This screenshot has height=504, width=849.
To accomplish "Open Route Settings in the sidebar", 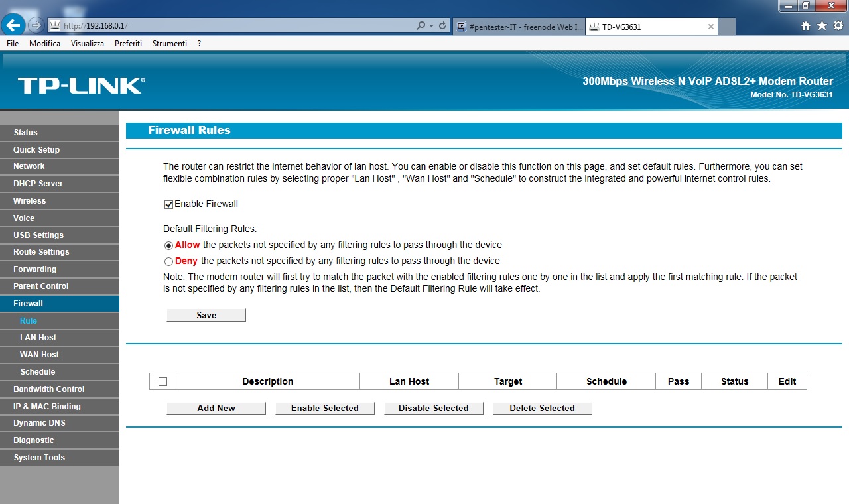I will pos(60,252).
